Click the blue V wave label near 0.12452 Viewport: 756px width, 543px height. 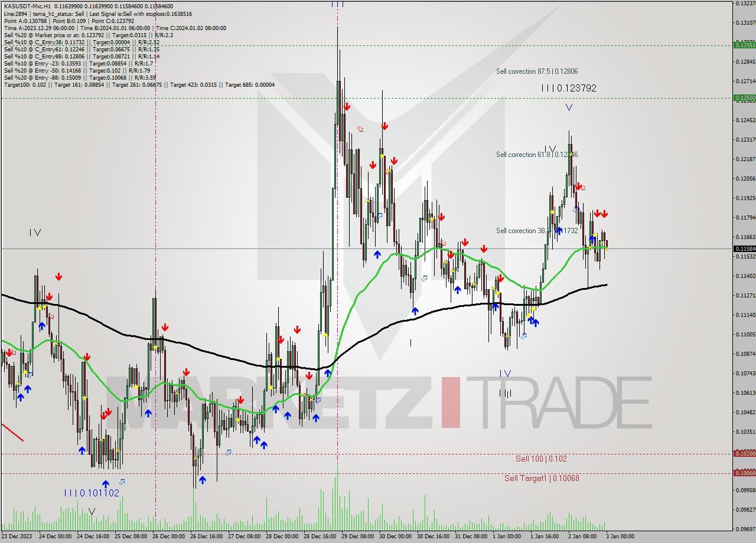(569, 107)
